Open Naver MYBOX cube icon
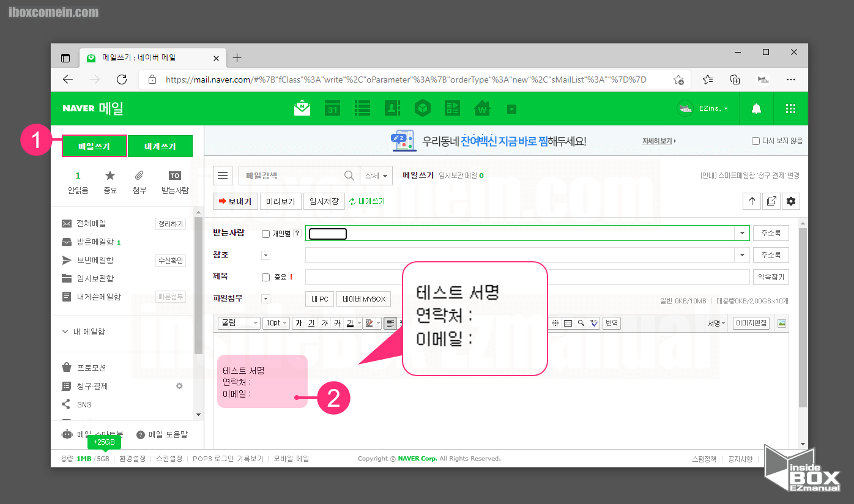 click(x=422, y=108)
